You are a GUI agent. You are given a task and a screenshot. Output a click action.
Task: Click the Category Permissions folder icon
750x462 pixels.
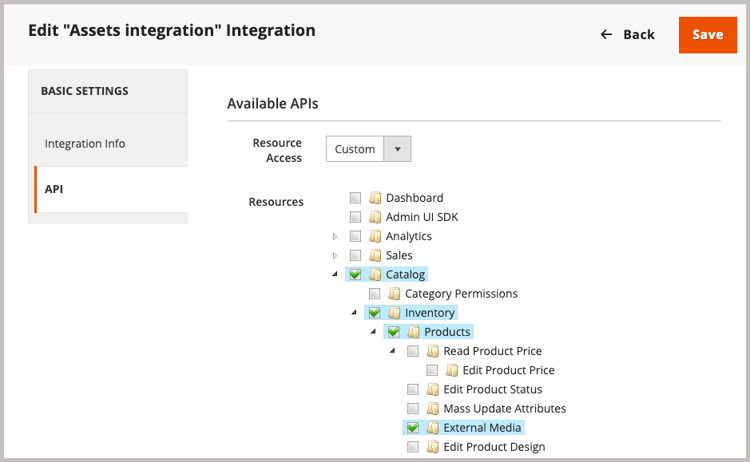(394, 294)
